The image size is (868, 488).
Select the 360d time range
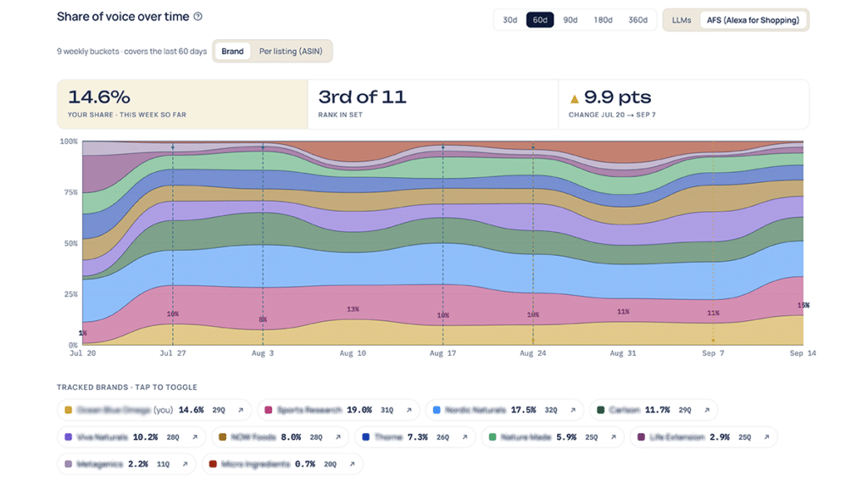click(x=637, y=20)
